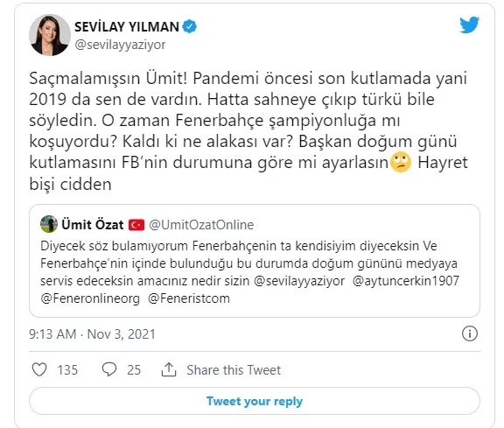Viewport: 504px width, 428px height.
Task: Open the @UmitOzatOnline handle
Action: pos(201,225)
